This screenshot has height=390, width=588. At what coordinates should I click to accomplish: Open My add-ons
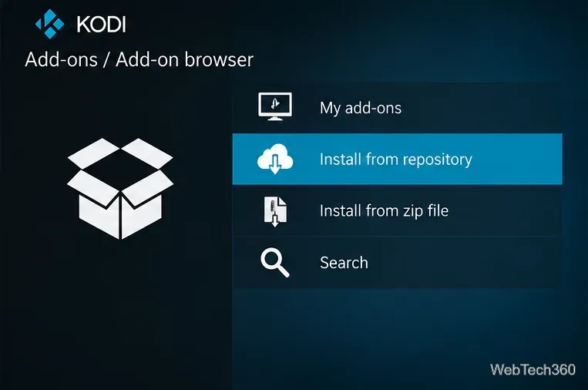pyautogui.click(x=397, y=108)
